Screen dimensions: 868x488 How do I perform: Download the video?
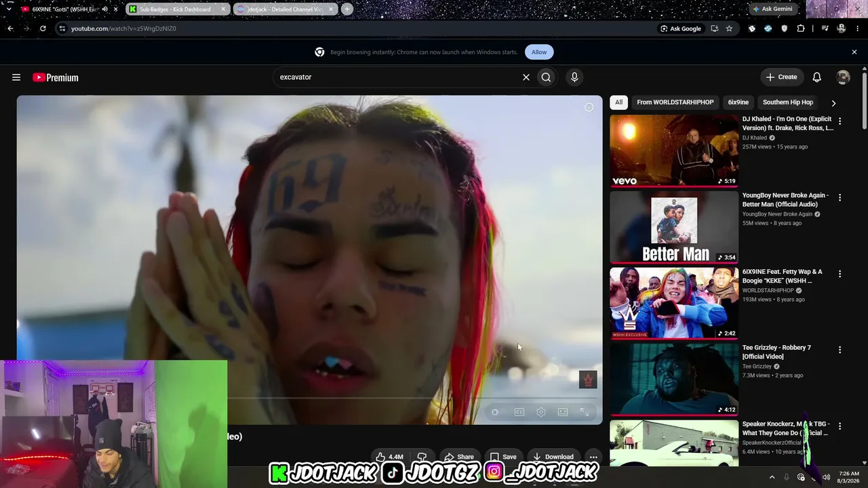[553, 457]
